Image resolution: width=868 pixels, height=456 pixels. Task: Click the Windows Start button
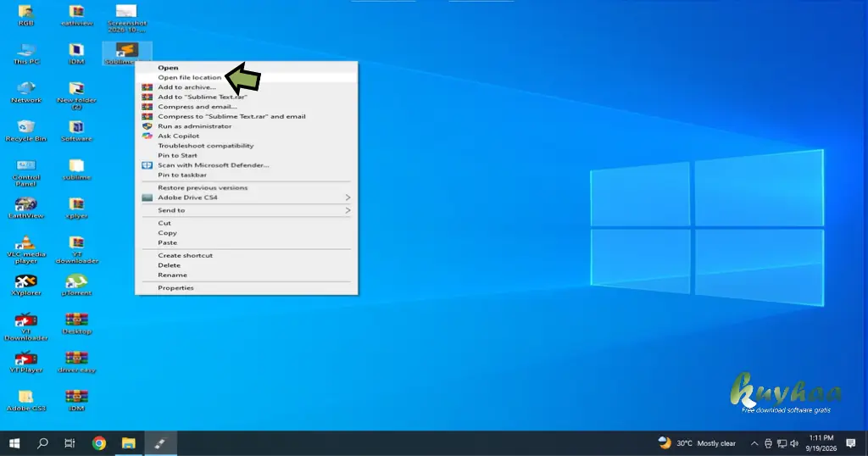[14, 443]
